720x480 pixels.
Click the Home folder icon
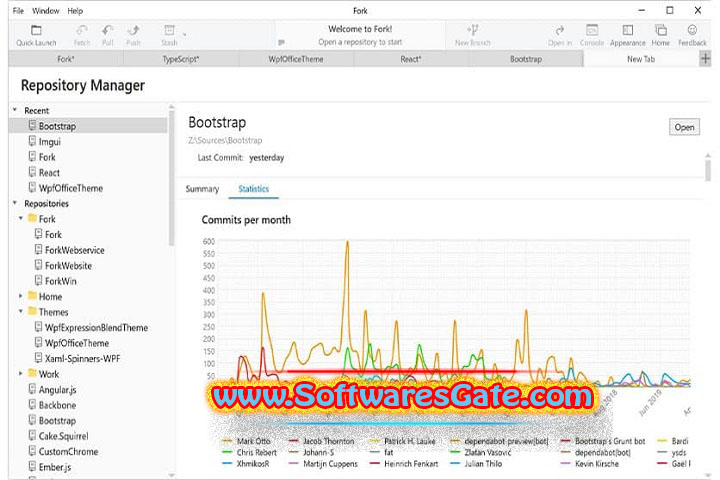(32, 296)
